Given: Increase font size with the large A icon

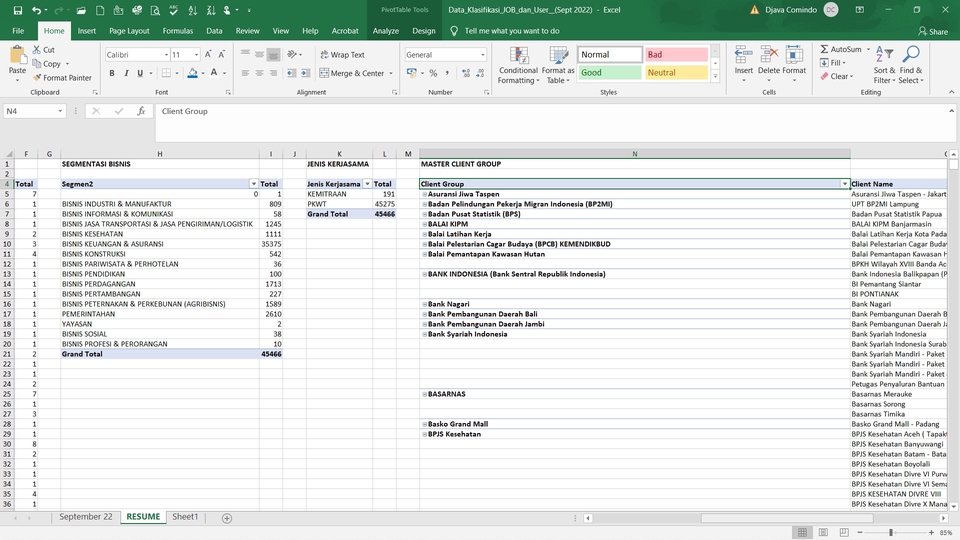Looking at the screenshot, I should [x=208, y=54].
